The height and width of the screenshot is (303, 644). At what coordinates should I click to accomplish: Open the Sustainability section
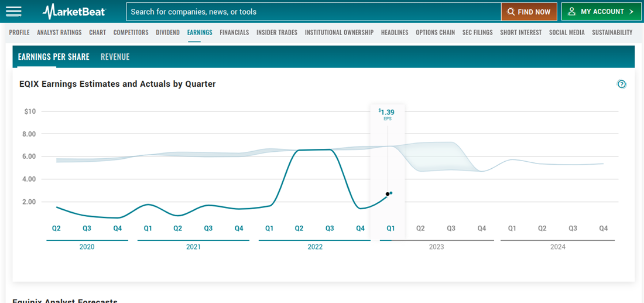click(612, 32)
